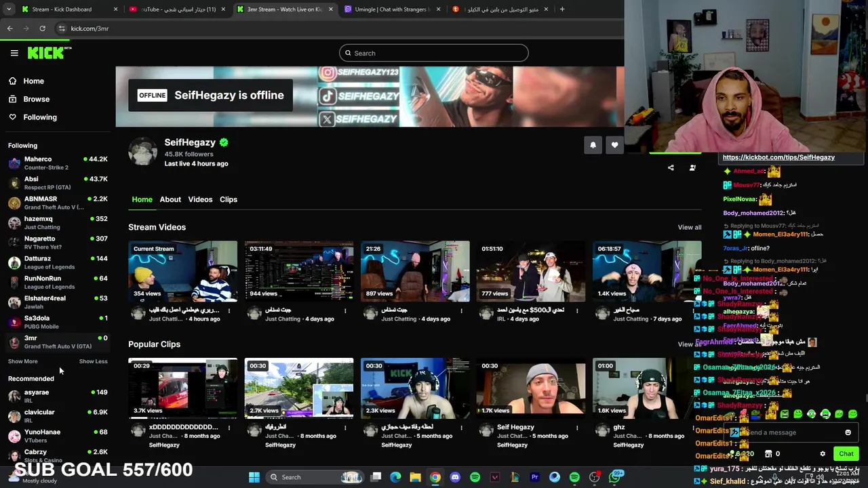Screen dimensions: 868x488
Task: Open WhatsApp from the taskbar
Action: pyautogui.click(x=614, y=477)
